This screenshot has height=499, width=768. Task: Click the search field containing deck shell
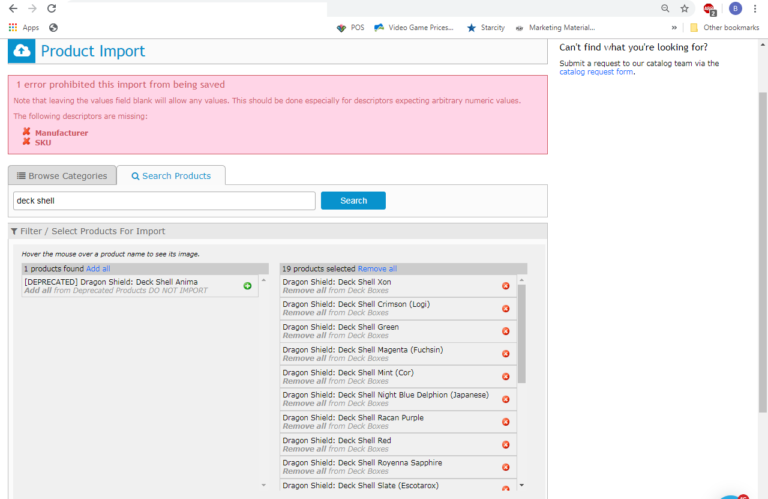[x=164, y=201]
